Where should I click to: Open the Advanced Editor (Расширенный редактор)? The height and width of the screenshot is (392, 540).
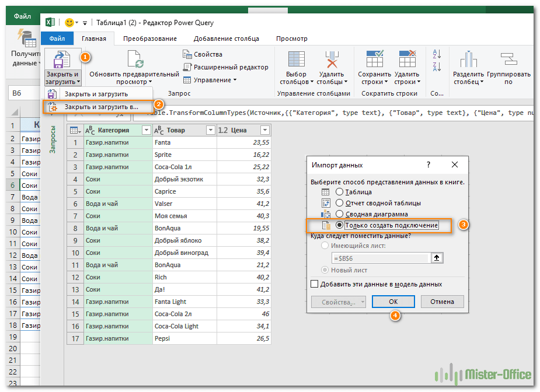(225, 67)
